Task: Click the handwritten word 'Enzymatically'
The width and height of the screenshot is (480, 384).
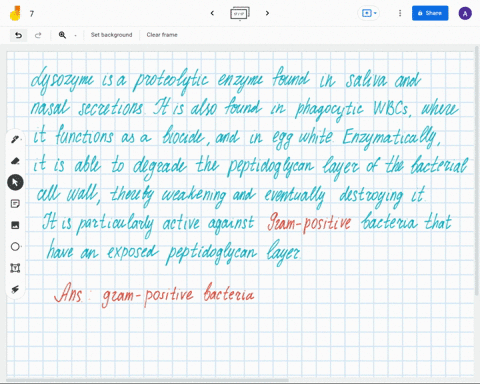Action: click(391, 137)
